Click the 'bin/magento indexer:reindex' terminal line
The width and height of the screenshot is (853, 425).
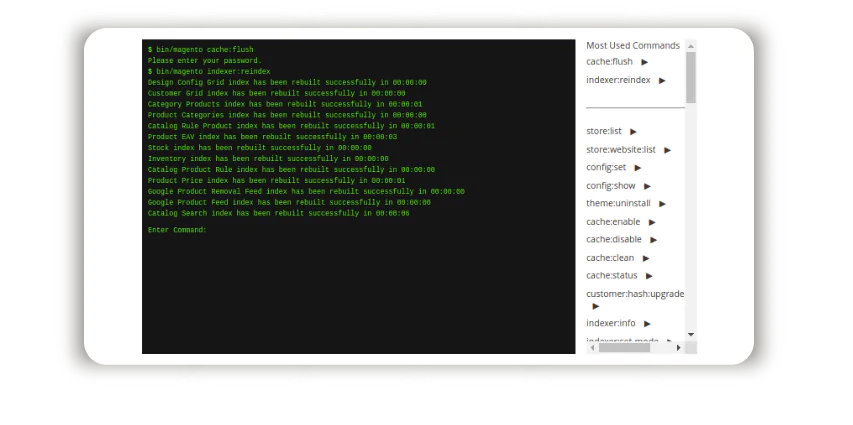[209, 72]
